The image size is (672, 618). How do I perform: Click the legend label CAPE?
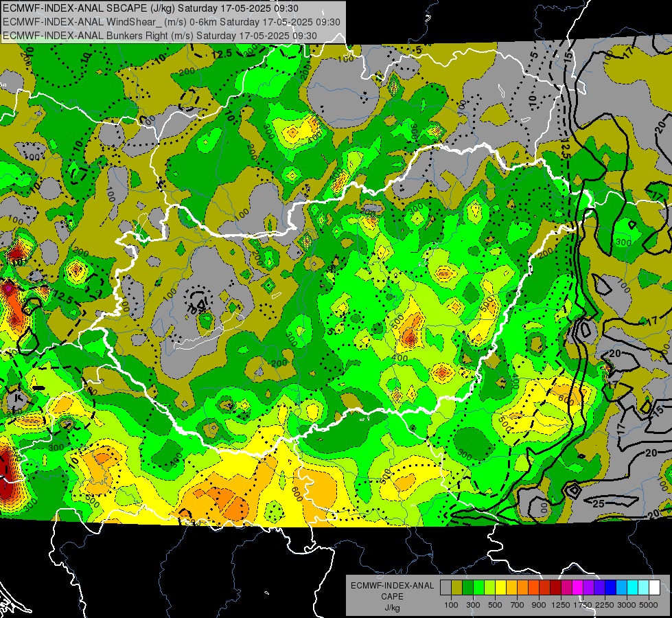pyautogui.click(x=392, y=597)
